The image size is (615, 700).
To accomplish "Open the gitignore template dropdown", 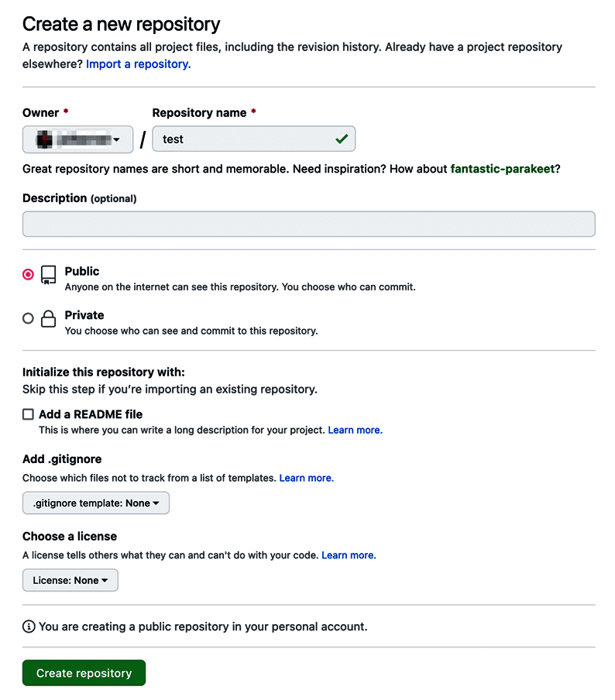I will (95, 503).
